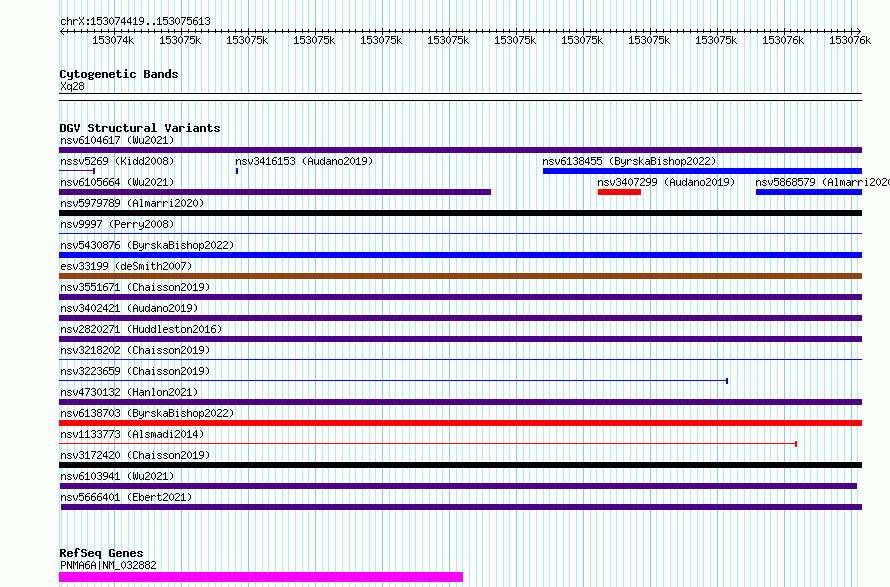The height and width of the screenshot is (587, 890).
Task: Select the purple nsv2820271 variant bar
Action: [460, 339]
